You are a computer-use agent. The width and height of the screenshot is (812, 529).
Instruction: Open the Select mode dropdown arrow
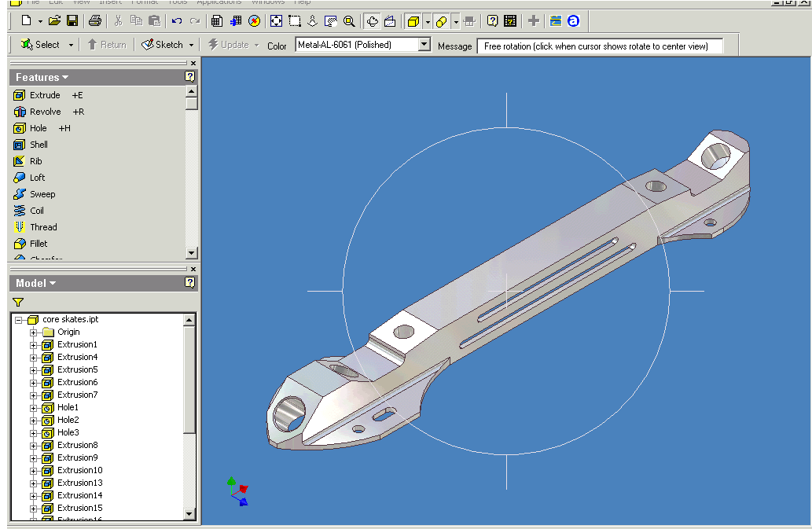pyautogui.click(x=71, y=45)
